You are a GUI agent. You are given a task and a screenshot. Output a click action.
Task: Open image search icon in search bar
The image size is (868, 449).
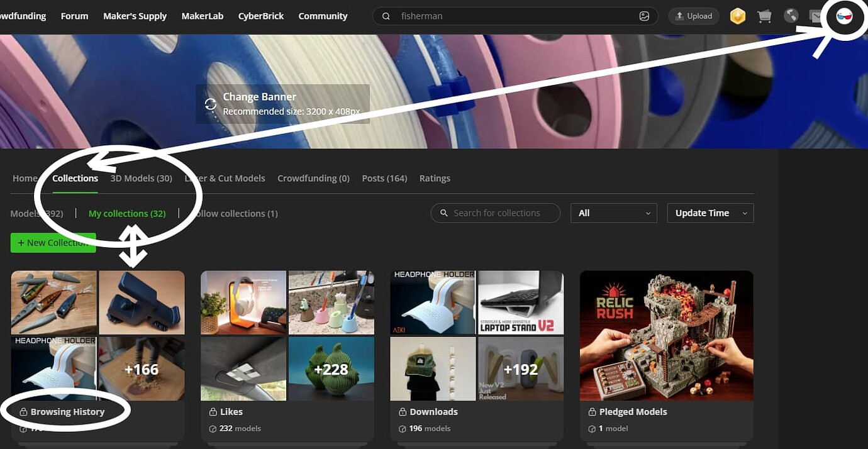pos(644,16)
